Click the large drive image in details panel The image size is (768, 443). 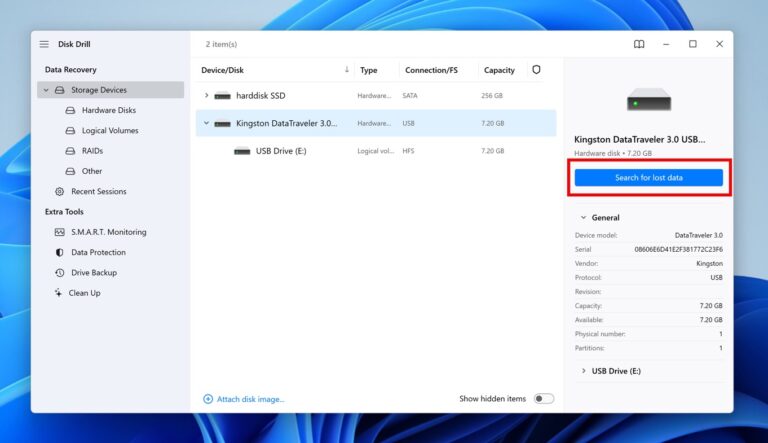[x=649, y=99]
